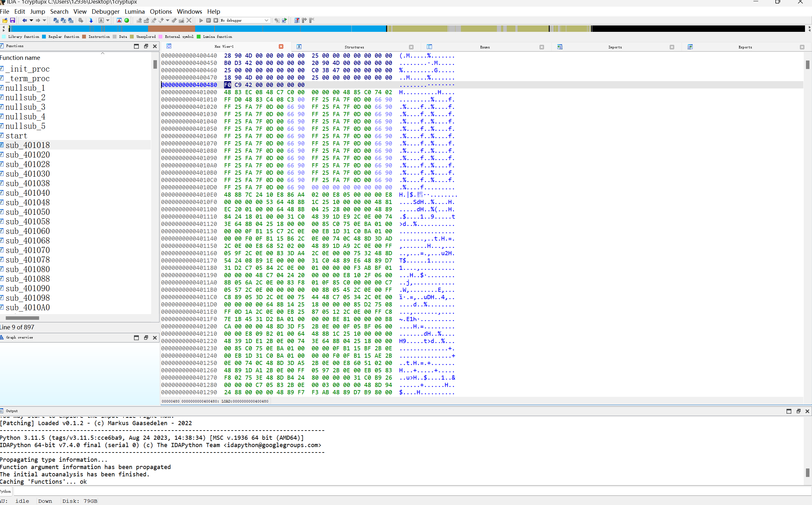Open the forward-history dropdown arrow

45,20
